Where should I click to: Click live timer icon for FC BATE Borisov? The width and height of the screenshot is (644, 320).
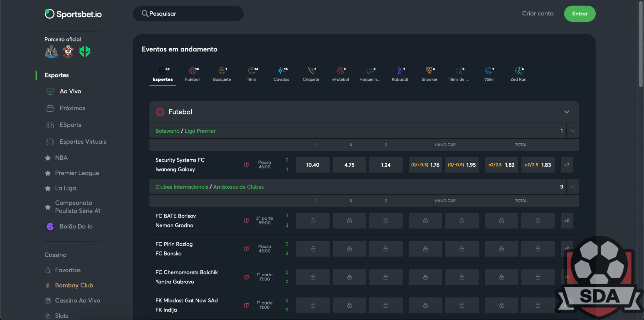click(x=246, y=221)
